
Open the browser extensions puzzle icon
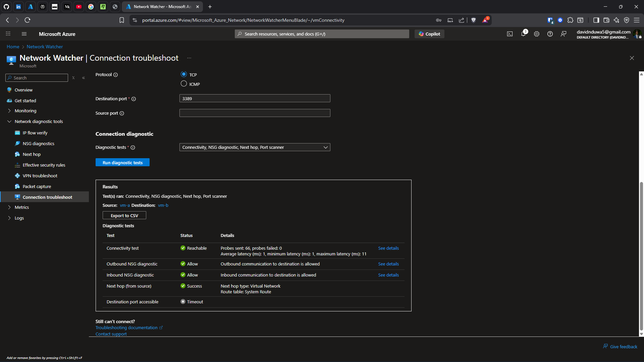[570, 20]
